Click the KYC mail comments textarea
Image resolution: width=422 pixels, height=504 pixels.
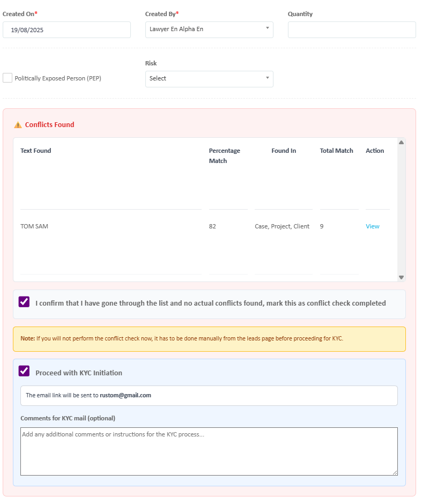click(209, 451)
